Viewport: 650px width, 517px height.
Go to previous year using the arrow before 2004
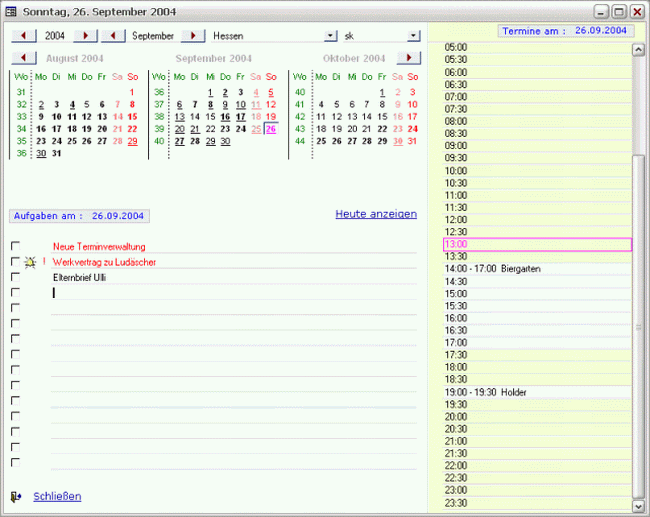[24, 36]
